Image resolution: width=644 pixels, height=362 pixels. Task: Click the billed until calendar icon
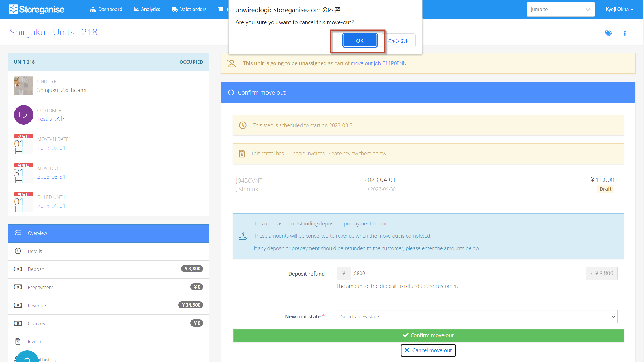pos(24,202)
